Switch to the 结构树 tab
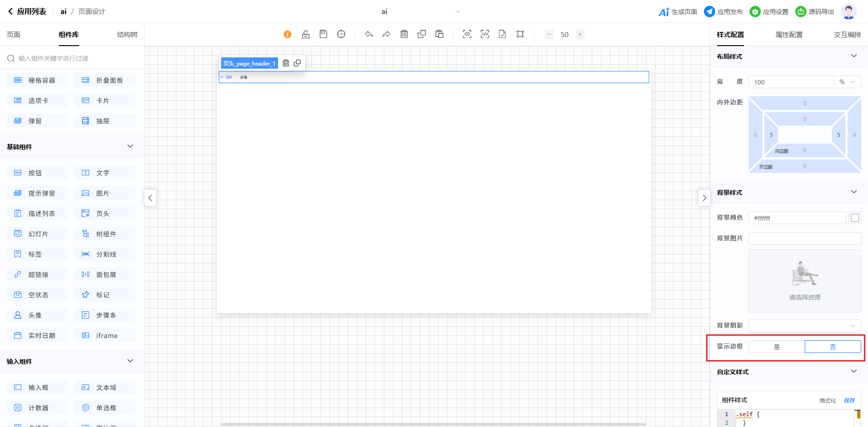Image resolution: width=868 pixels, height=427 pixels. pyautogui.click(x=127, y=35)
